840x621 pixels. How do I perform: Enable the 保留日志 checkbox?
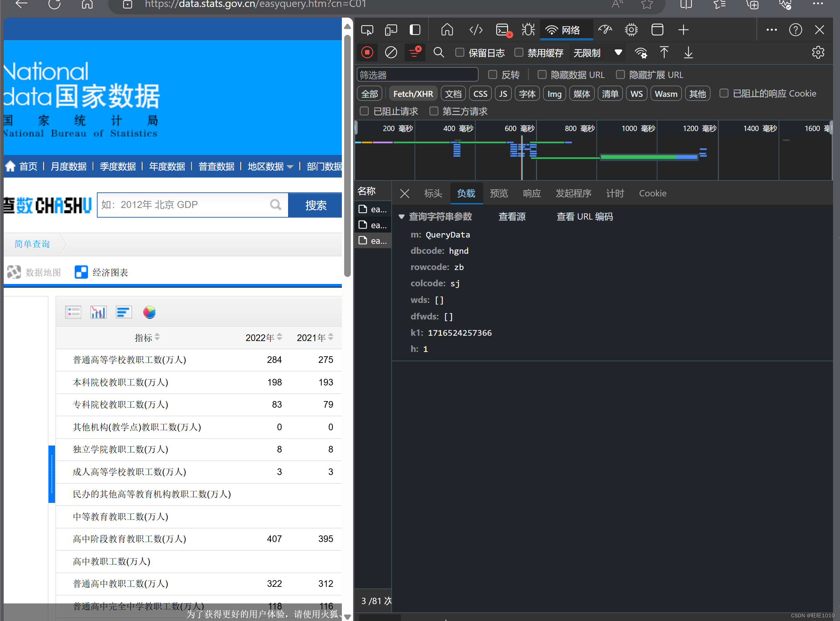459,52
